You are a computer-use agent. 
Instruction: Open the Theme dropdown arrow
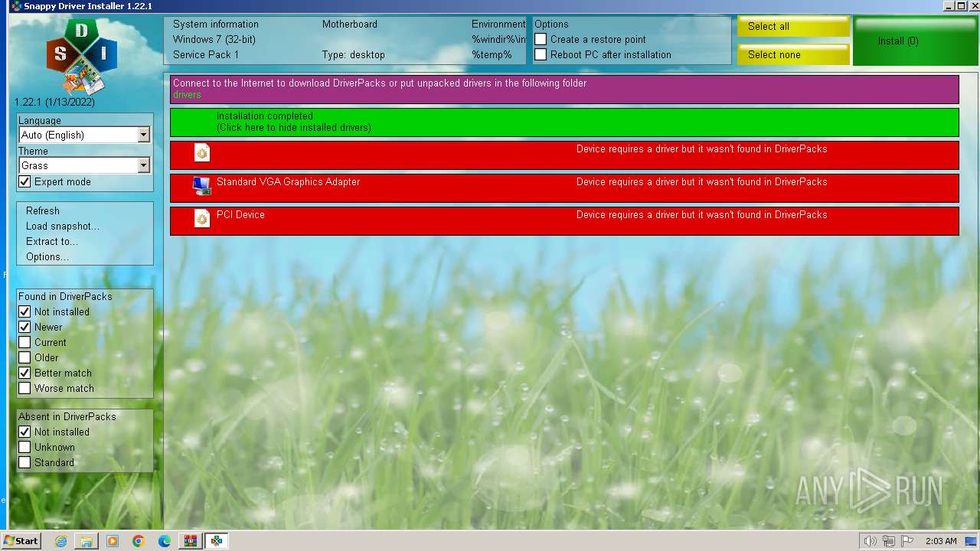pyautogui.click(x=143, y=165)
